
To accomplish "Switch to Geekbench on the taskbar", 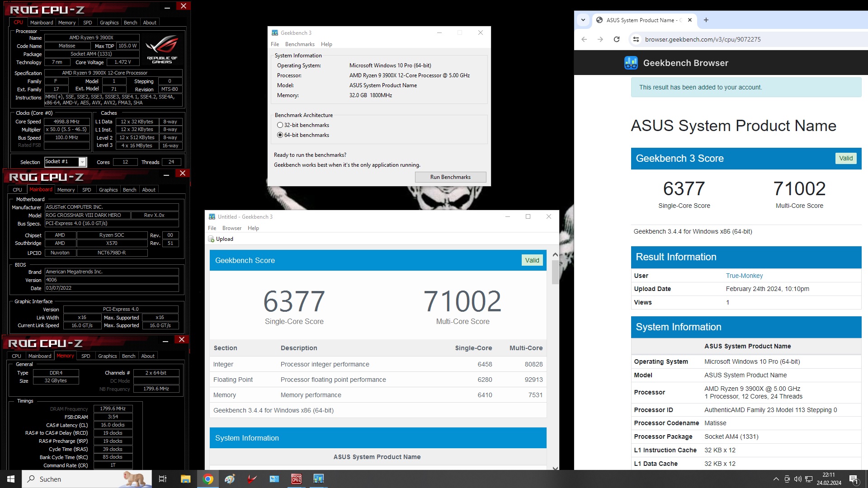I will (x=319, y=479).
